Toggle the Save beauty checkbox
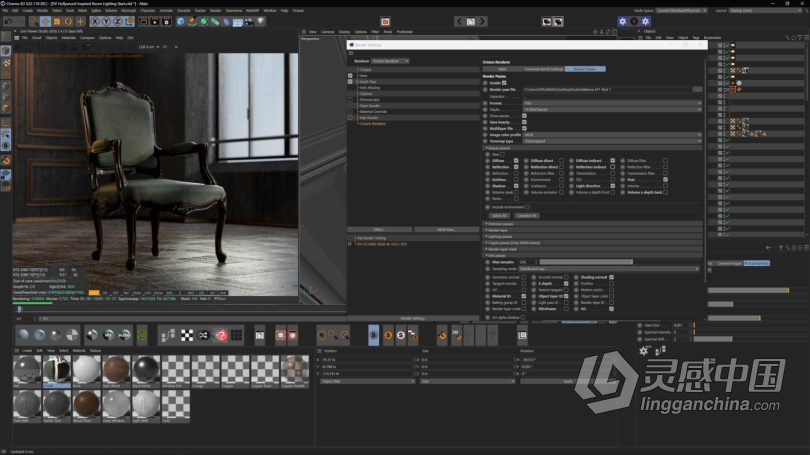 point(524,122)
